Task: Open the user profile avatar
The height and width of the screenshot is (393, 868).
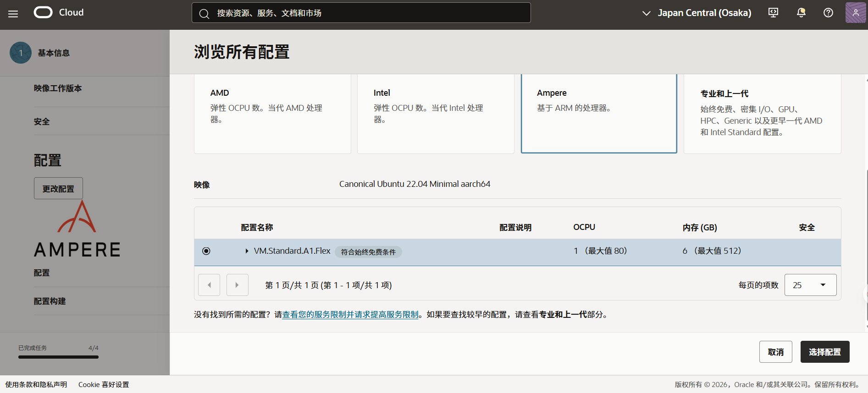Action: click(x=856, y=13)
